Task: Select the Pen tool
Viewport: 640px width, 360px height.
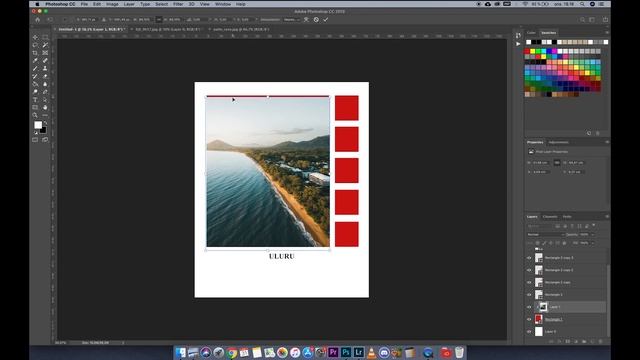Action: click(x=45, y=92)
